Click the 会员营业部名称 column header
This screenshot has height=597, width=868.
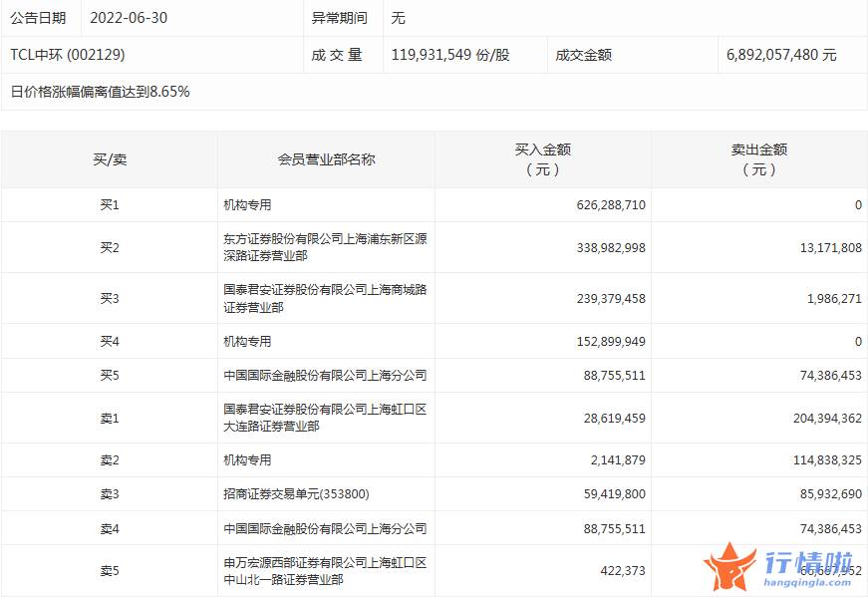click(x=326, y=159)
